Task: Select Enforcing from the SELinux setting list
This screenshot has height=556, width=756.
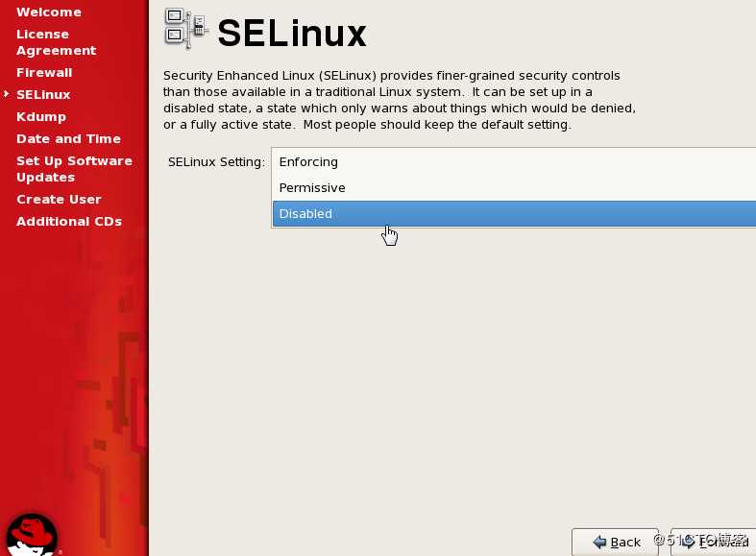Action: (308, 162)
